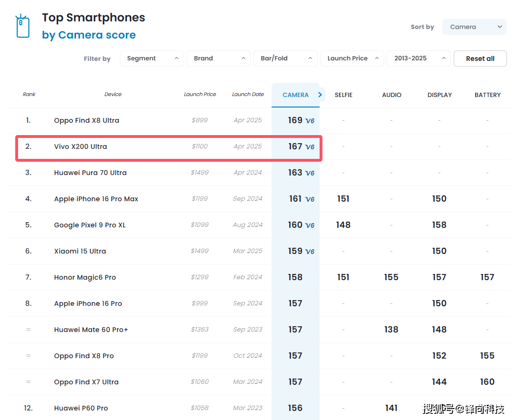Click the smartphone camera logo icon
The image size is (516, 420).
(23, 26)
